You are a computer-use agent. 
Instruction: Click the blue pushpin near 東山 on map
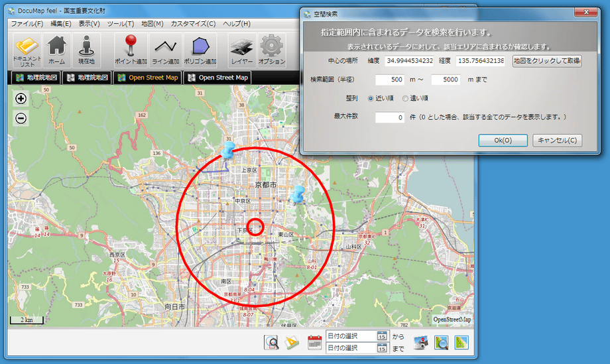click(298, 194)
